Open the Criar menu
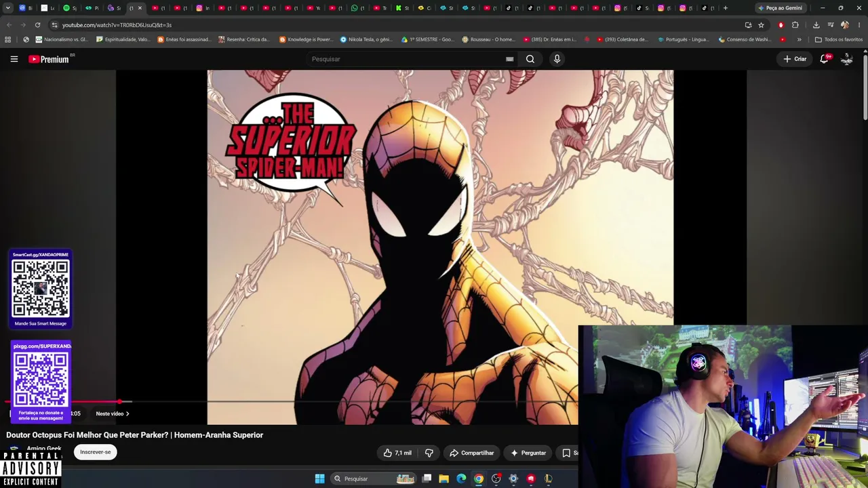The width and height of the screenshot is (868, 488). [795, 59]
